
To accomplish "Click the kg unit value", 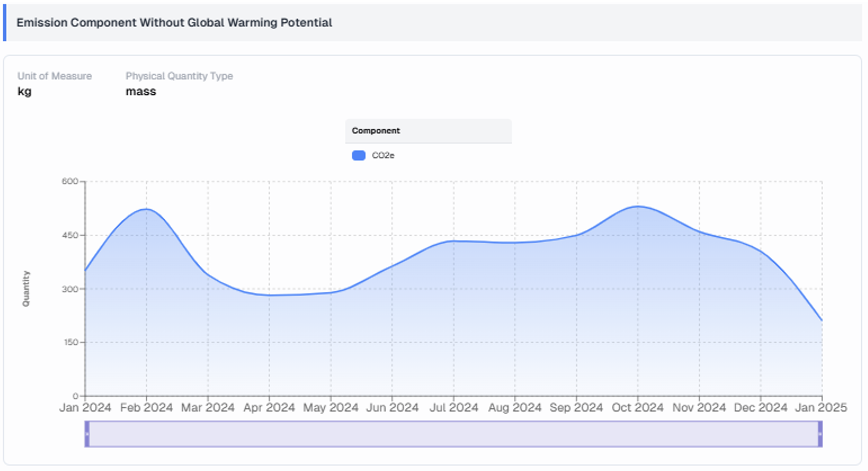I will (24, 91).
